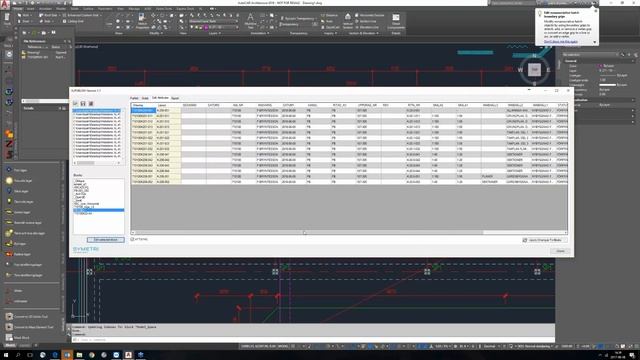Toggle checkbox at bottom-left below the table

132,239
